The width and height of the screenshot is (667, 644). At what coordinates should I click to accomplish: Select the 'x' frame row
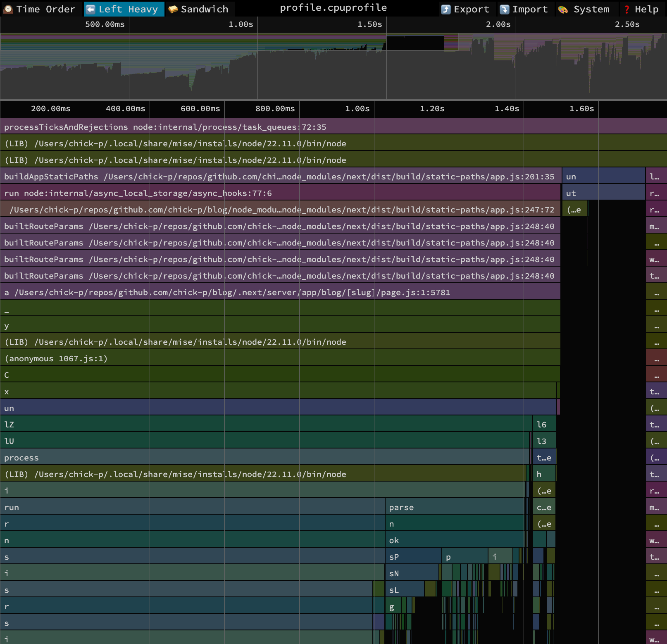tap(278, 391)
